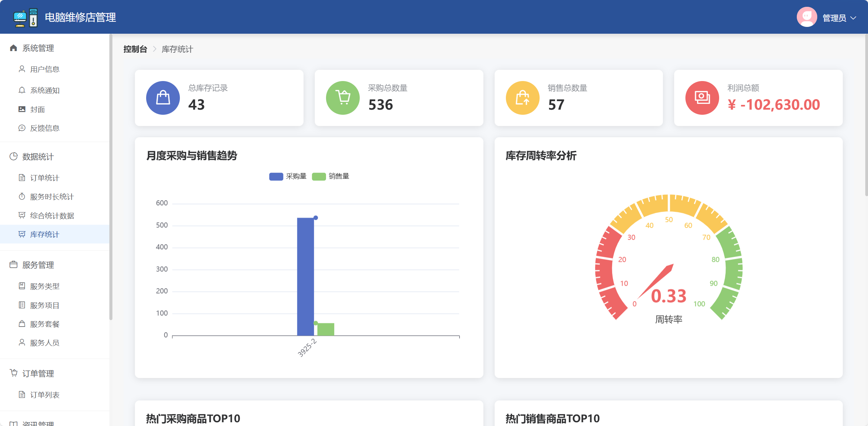Click the 系统通知 bell icon

pyautogui.click(x=22, y=90)
